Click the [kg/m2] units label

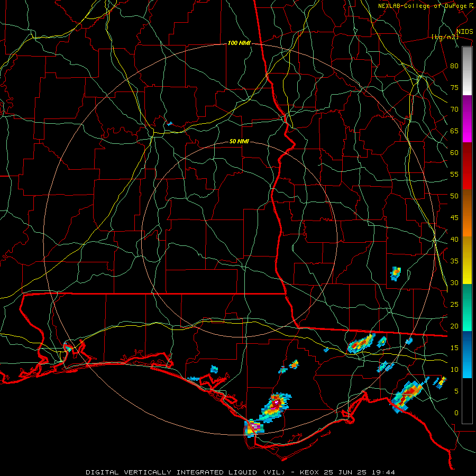click(445, 37)
